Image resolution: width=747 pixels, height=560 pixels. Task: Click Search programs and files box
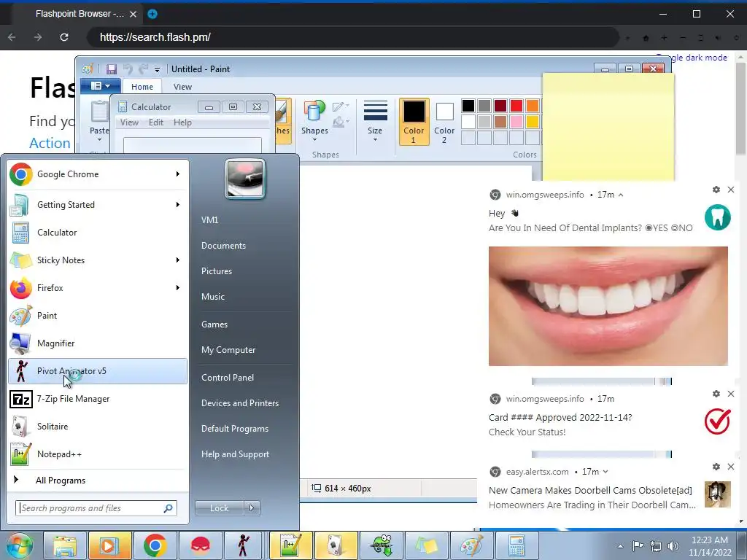[96, 508]
